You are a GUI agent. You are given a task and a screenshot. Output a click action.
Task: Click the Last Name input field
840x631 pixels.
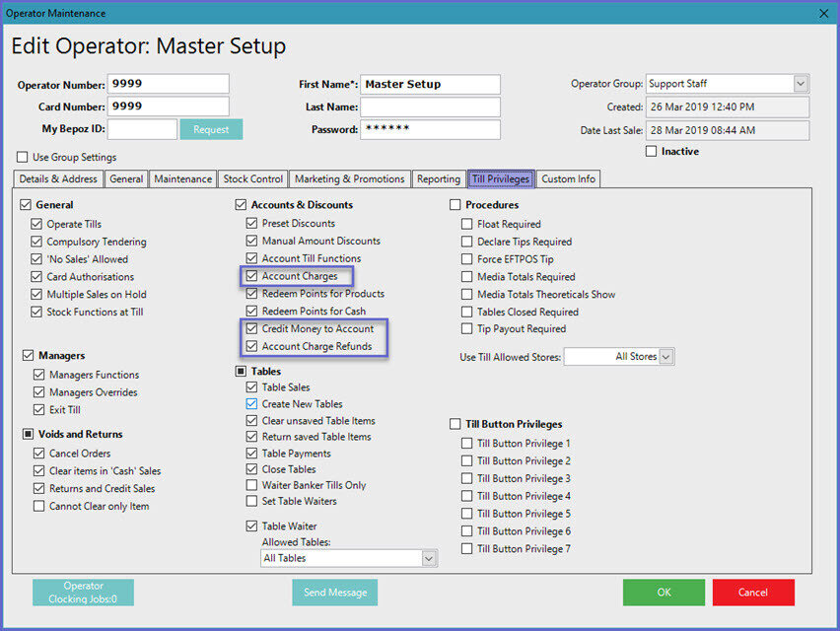click(x=430, y=106)
